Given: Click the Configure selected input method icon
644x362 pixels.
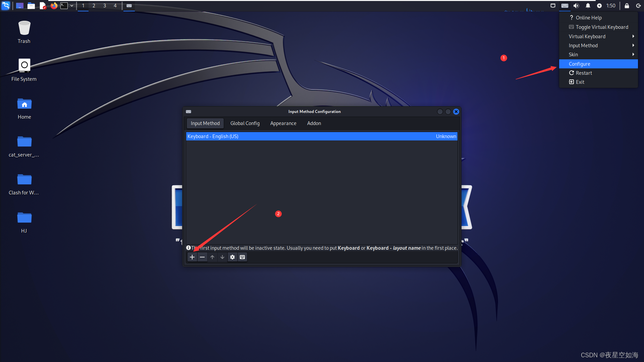Looking at the screenshot, I should point(232,257).
